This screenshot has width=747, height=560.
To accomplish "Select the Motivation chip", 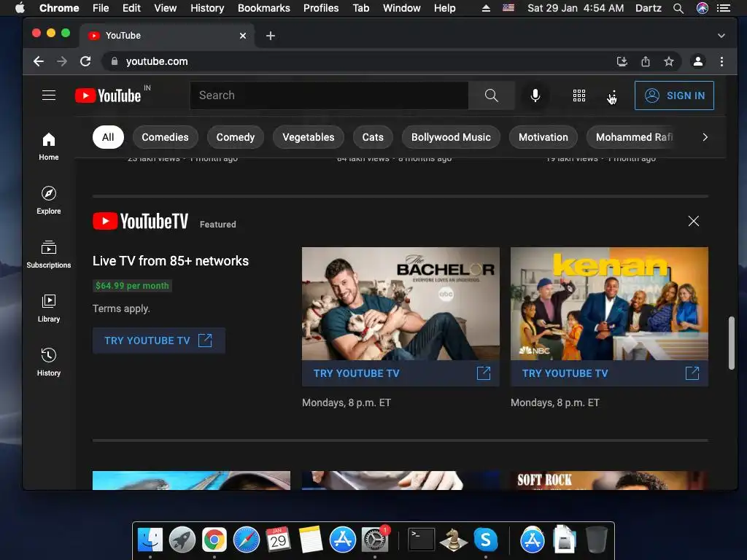I will [x=543, y=137].
